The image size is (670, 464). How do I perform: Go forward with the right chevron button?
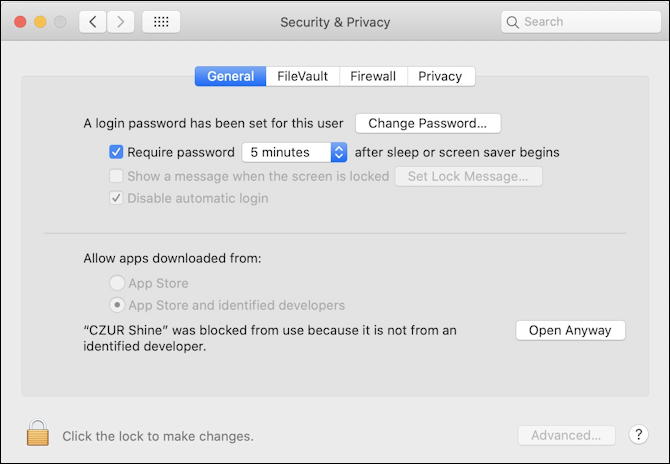(x=120, y=22)
